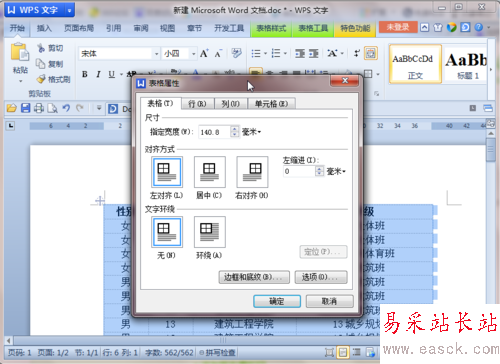Click the 边框和底纹 (Borders and Shading) button
Screen dimensions: 500x364
click(x=254, y=277)
